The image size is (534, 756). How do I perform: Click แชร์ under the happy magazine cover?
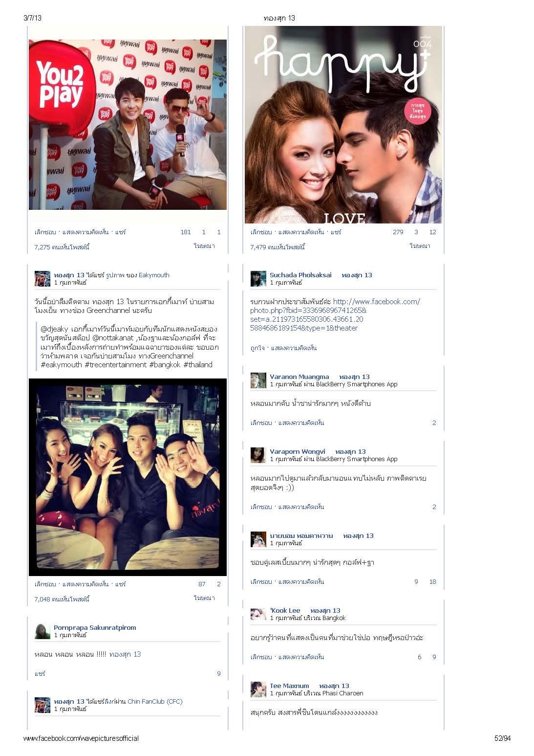coord(336,232)
